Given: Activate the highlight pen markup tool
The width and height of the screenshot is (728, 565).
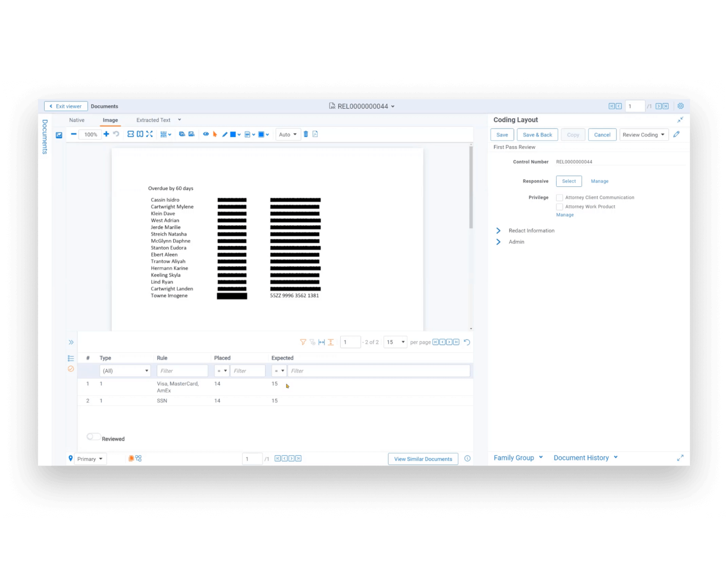Looking at the screenshot, I should click(x=224, y=134).
